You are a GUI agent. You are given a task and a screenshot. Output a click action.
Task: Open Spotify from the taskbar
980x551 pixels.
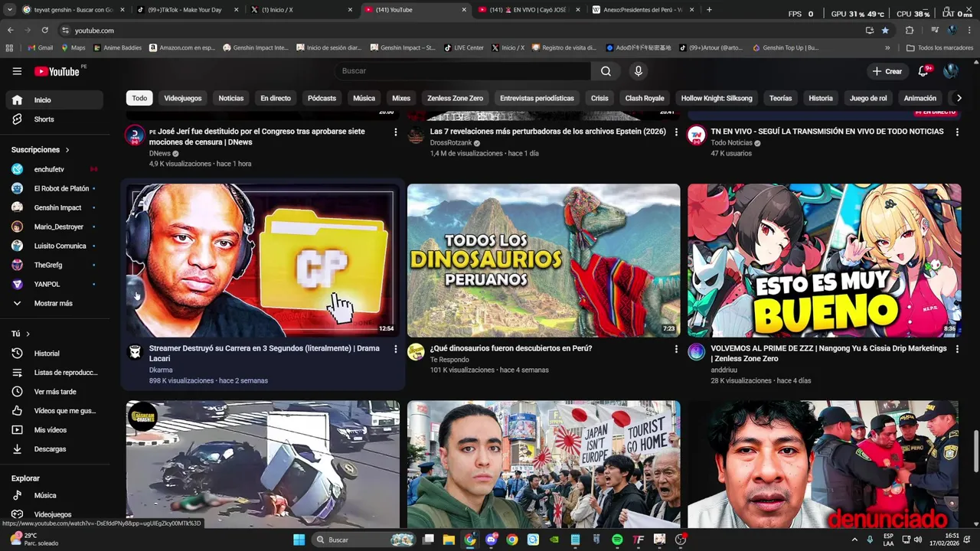(617, 540)
